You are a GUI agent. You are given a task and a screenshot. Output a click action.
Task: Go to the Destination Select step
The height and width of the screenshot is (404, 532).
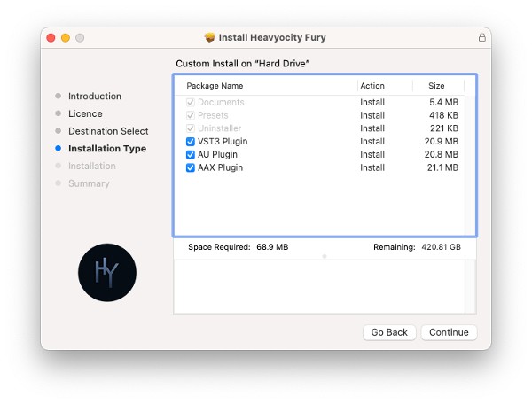pos(108,131)
